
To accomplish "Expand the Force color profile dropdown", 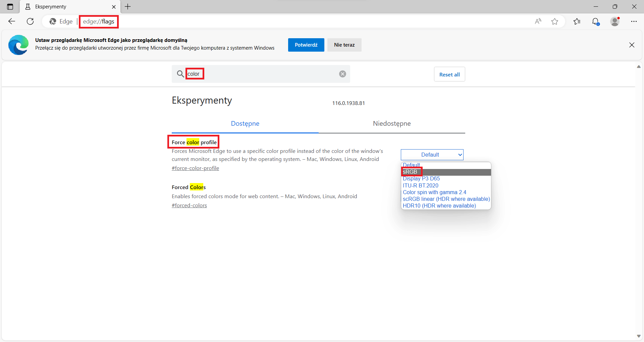I will [x=432, y=155].
